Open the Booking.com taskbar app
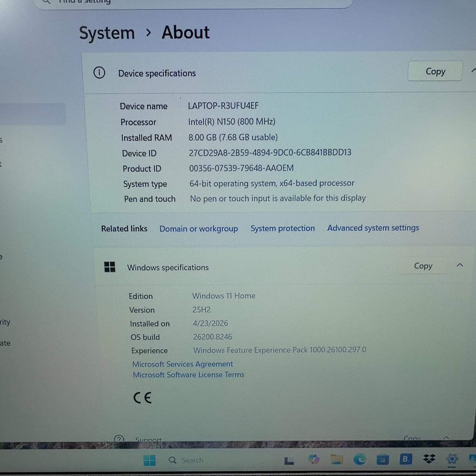This screenshot has width=476, height=476. click(x=406, y=459)
